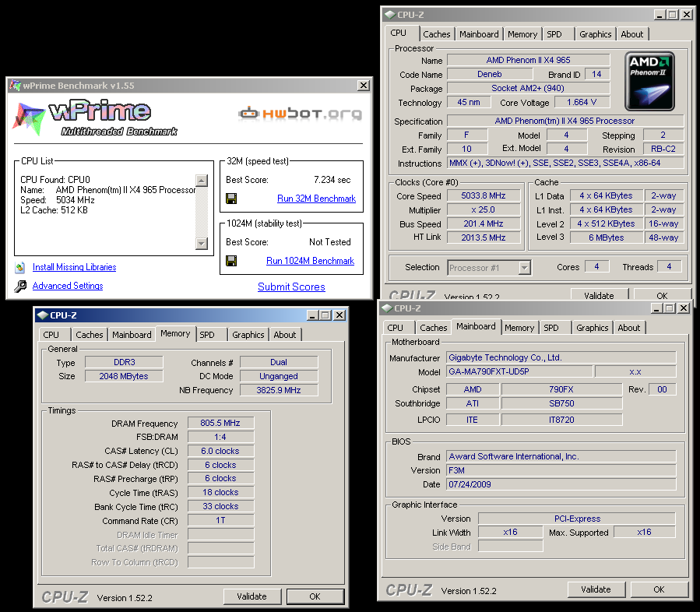The height and width of the screenshot is (612, 700).
Task: Click Validate in CPU-Z Mainboard window
Action: (x=596, y=589)
